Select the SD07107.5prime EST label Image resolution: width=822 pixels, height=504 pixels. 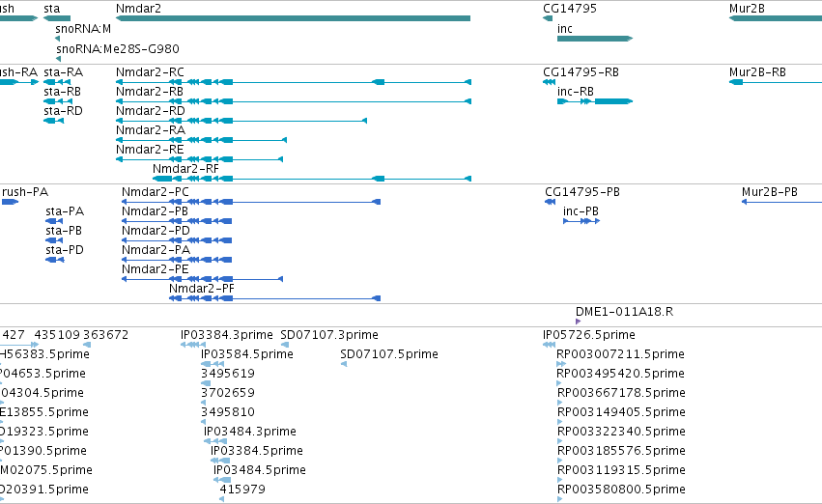tap(389, 354)
